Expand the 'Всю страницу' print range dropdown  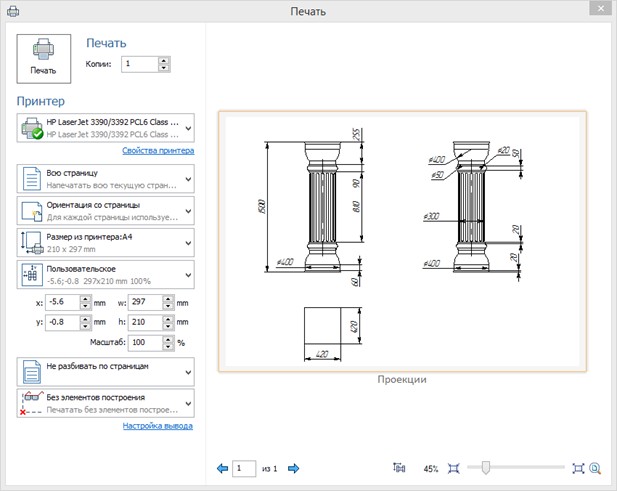click(x=188, y=179)
